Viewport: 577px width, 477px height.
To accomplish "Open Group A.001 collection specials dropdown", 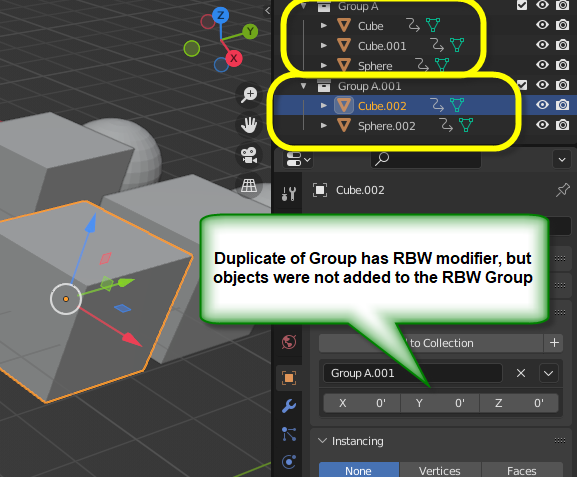I will [x=548, y=373].
